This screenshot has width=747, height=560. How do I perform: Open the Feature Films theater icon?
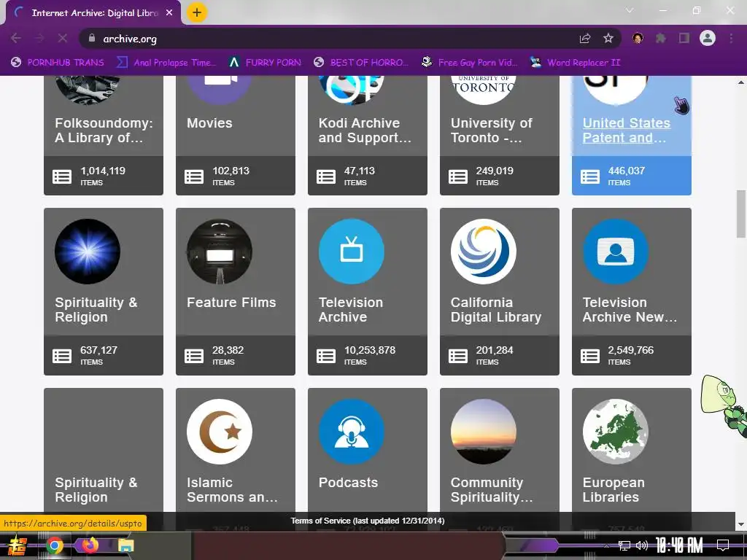point(219,252)
